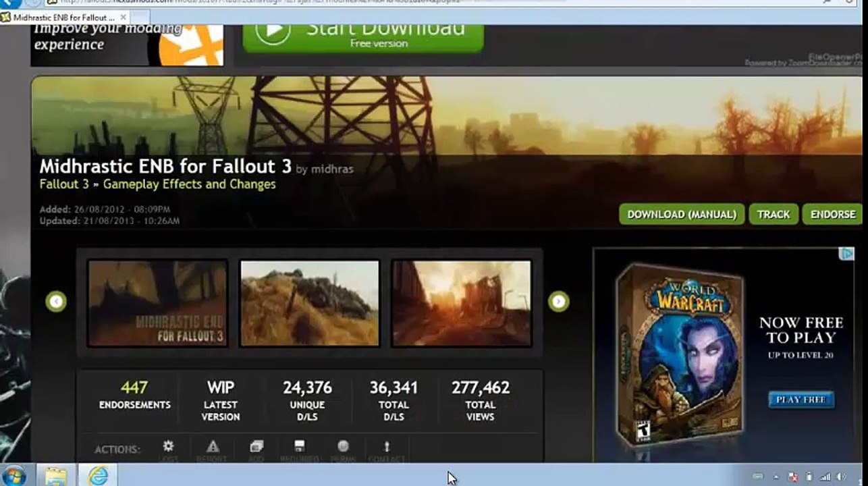Click the Action Center flag tray icon

(x=793, y=477)
